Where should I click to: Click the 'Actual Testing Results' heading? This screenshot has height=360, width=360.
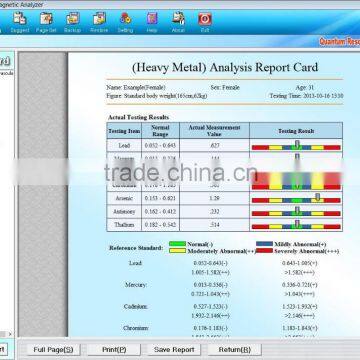(138, 117)
